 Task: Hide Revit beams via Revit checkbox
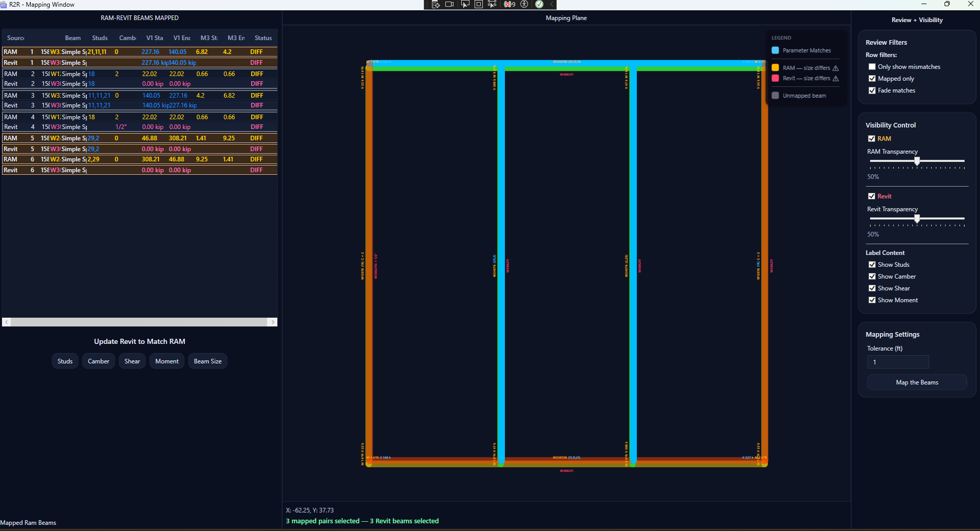(872, 196)
